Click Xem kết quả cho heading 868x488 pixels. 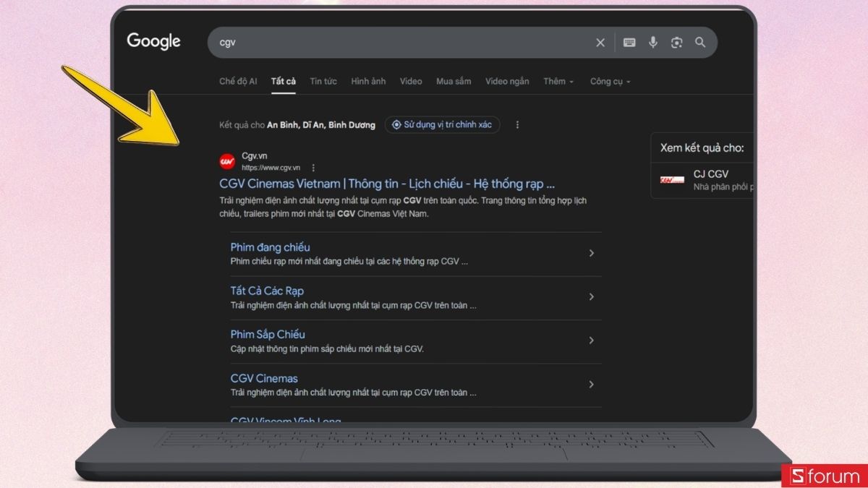click(702, 148)
